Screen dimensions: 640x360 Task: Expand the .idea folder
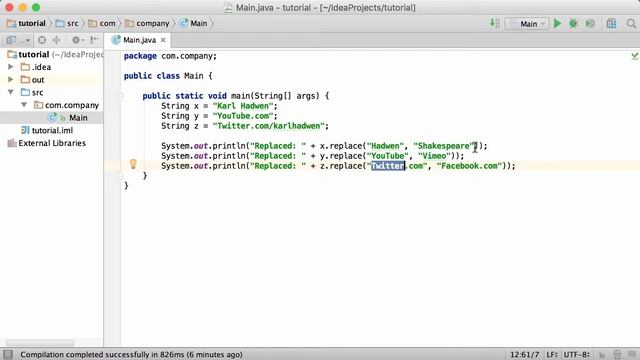[x=11, y=67]
